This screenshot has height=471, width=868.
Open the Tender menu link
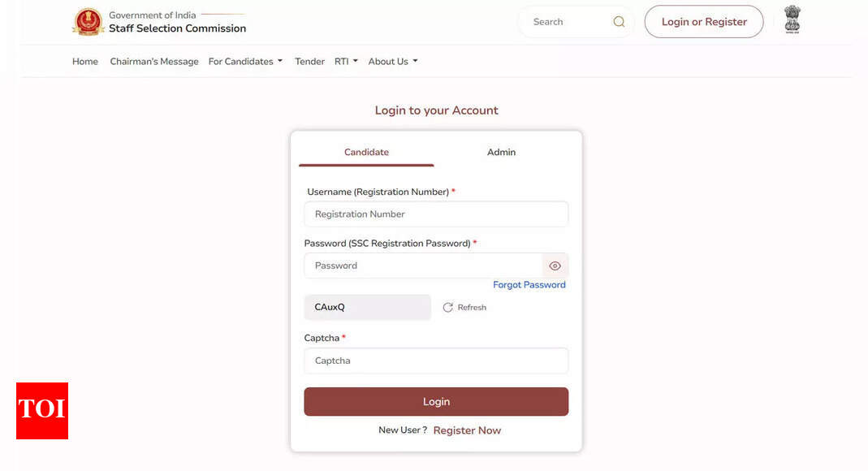[x=309, y=62]
